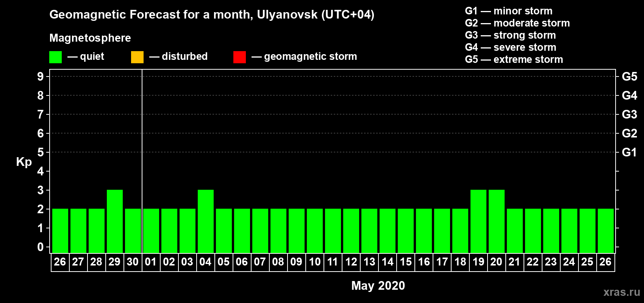Click 'G2 — moderate storm' legend line

517,23
